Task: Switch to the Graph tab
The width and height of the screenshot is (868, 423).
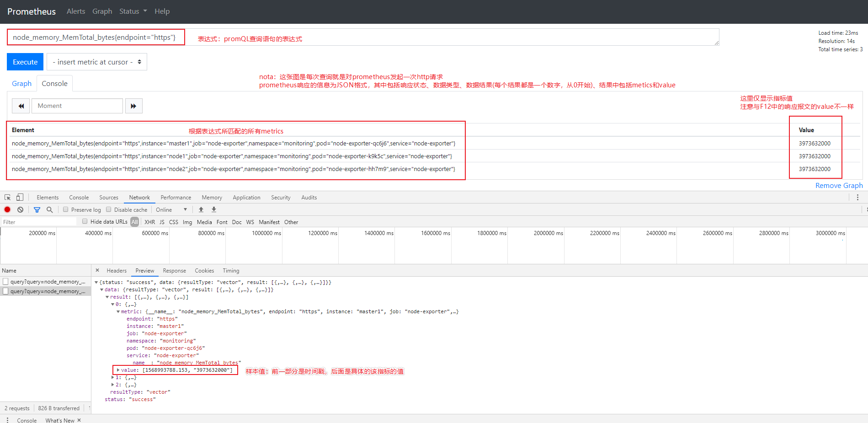Action: [21, 84]
